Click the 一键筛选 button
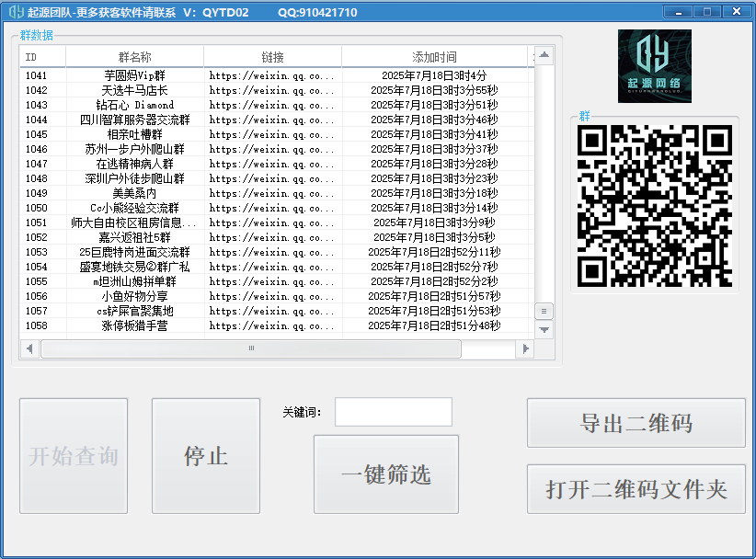 click(385, 474)
